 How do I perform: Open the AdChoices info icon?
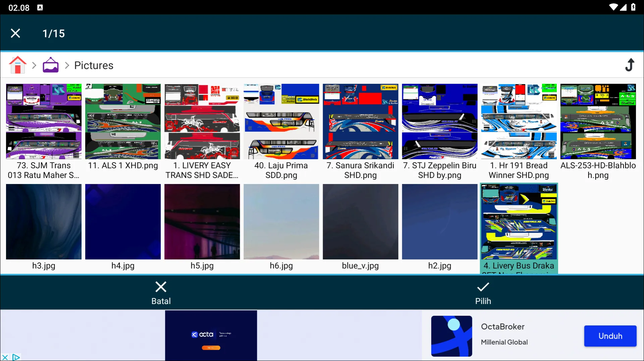coord(16,357)
